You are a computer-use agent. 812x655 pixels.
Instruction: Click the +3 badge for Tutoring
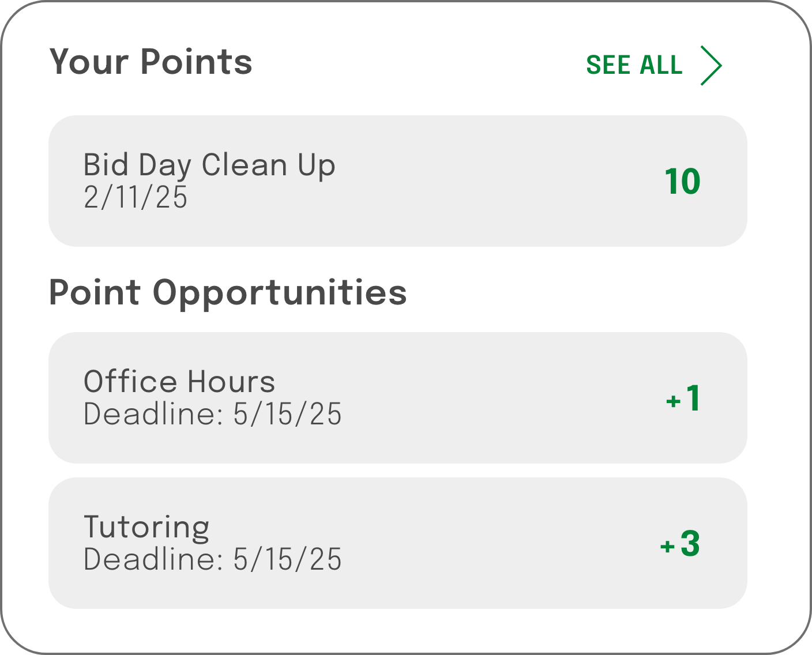(681, 544)
